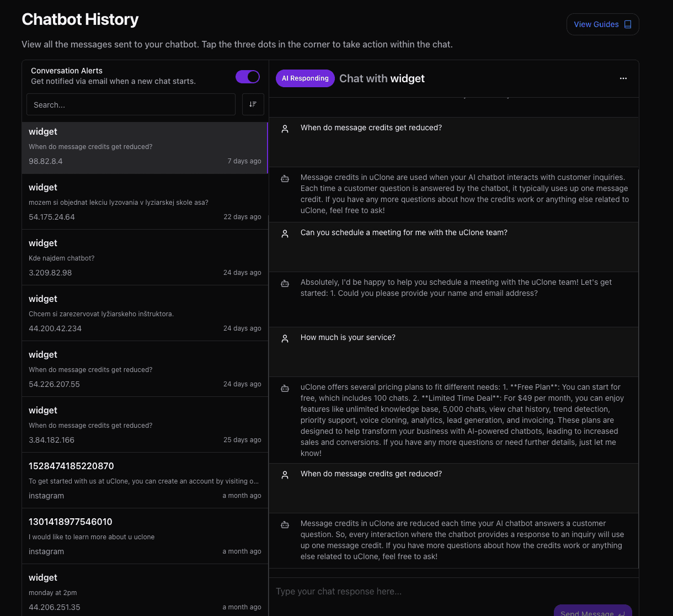Click the book icon in View Guides

click(628, 24)
